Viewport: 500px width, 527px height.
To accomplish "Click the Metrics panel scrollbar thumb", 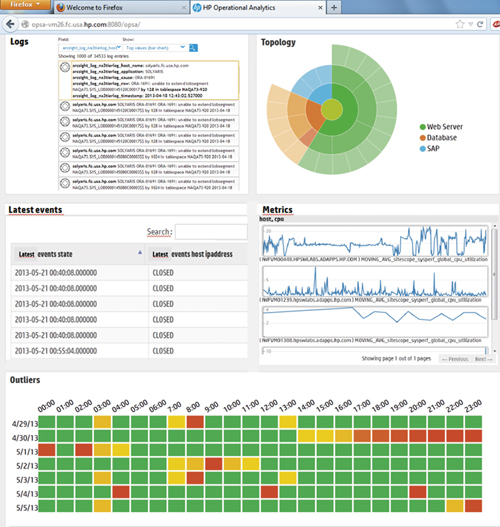I will pyautogui.click(x=494, y=274).
